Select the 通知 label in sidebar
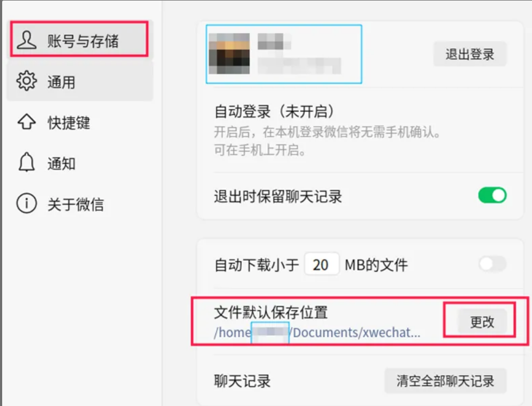Image resolution: width=532 pixels, height=406 pixels. click(x=61, y=163)
